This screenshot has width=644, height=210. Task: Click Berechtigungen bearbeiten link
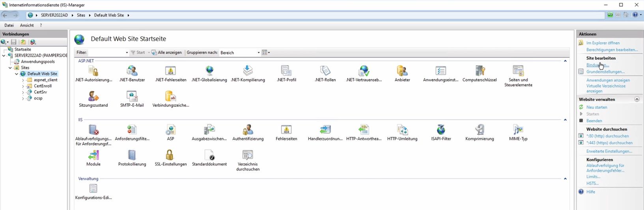(x=612, y=50)
